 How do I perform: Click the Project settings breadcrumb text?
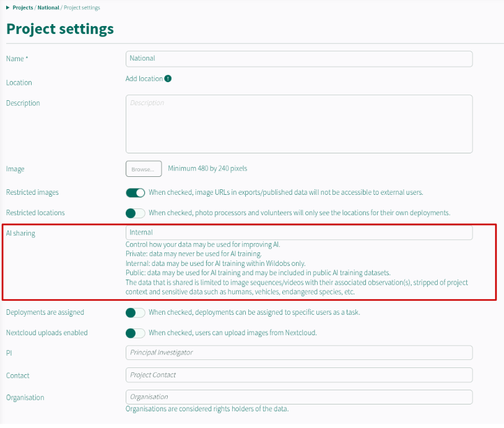click(x=82, y=7)
